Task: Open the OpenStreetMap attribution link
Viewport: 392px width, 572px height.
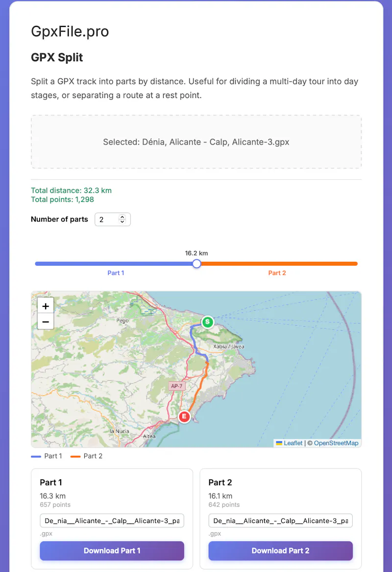Action: (336, 443)
